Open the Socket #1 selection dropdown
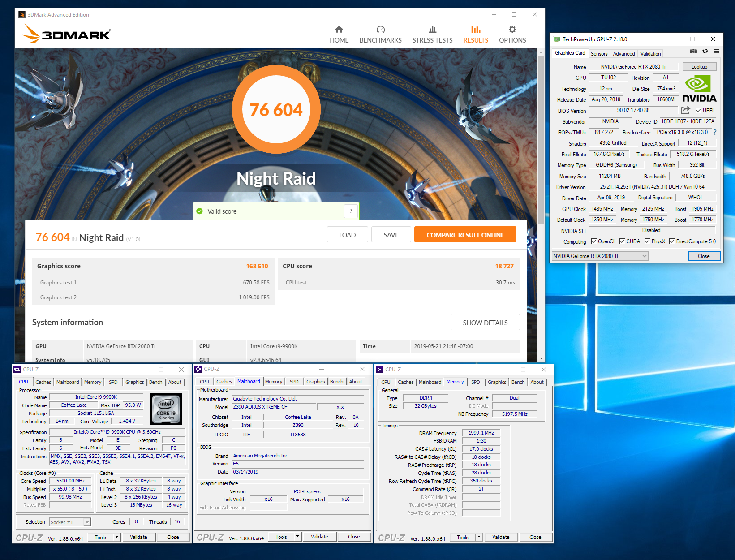The height and width of the screenshot is (560, 735). pos(70,522)
